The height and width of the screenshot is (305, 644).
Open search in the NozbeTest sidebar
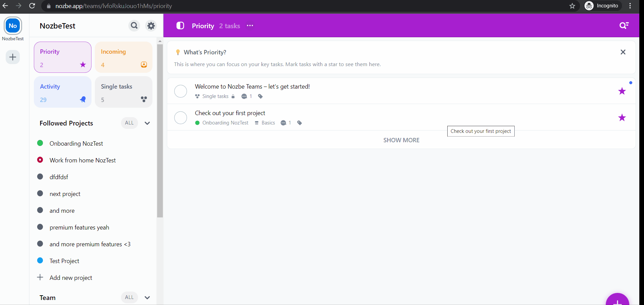coord(134,26)
